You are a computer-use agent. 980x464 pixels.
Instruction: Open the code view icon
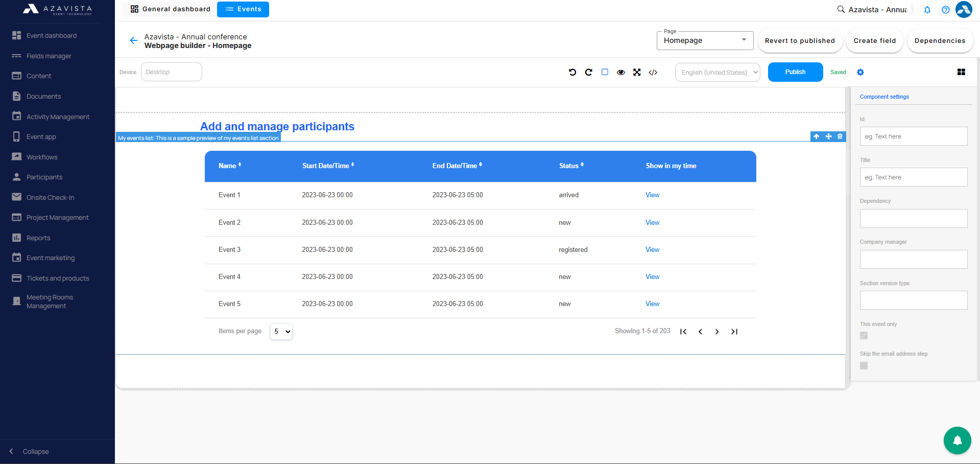coord(653,73)
